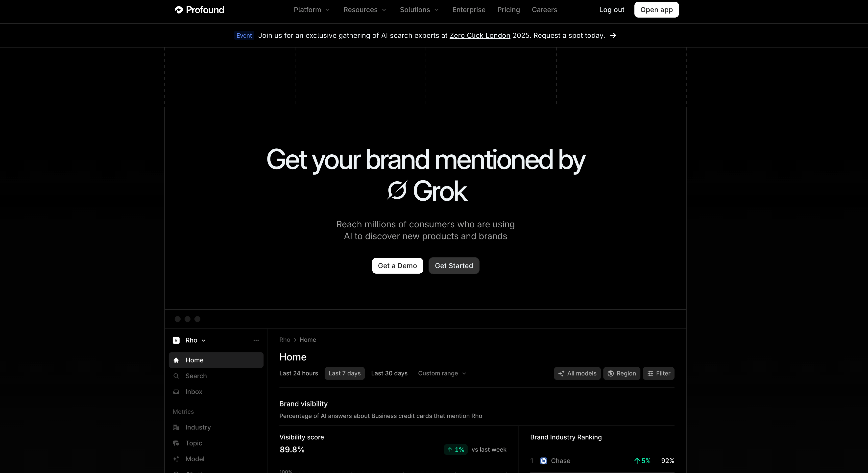Viewport: 868px width, 473px height.
Task: Expand the Solutions navigation dropdown
Action: [x=419, y=9]
